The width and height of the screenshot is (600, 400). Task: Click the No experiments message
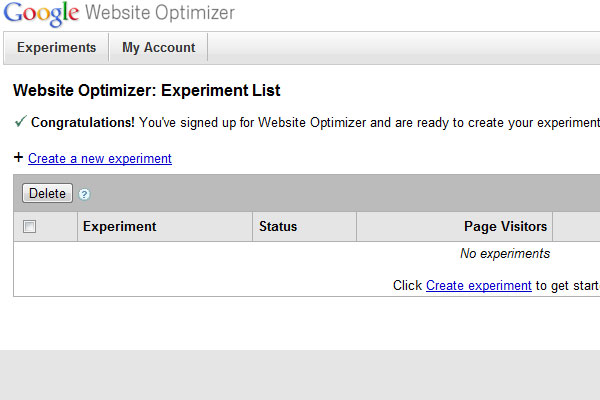[x=504, y=254]
